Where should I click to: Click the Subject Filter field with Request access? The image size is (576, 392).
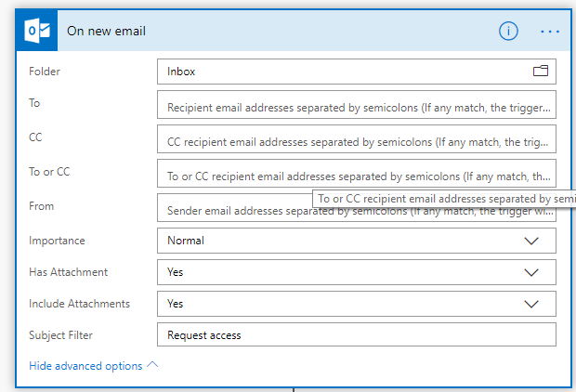(357, 334)
